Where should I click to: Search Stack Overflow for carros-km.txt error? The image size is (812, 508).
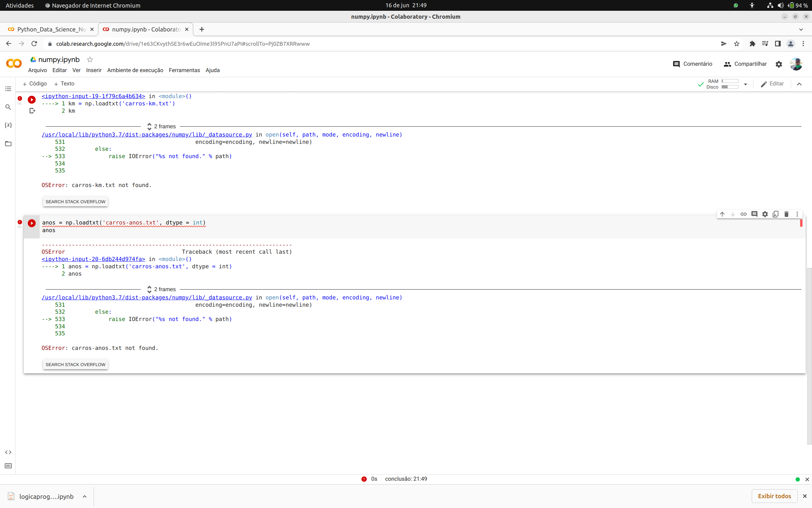[75, 202]
